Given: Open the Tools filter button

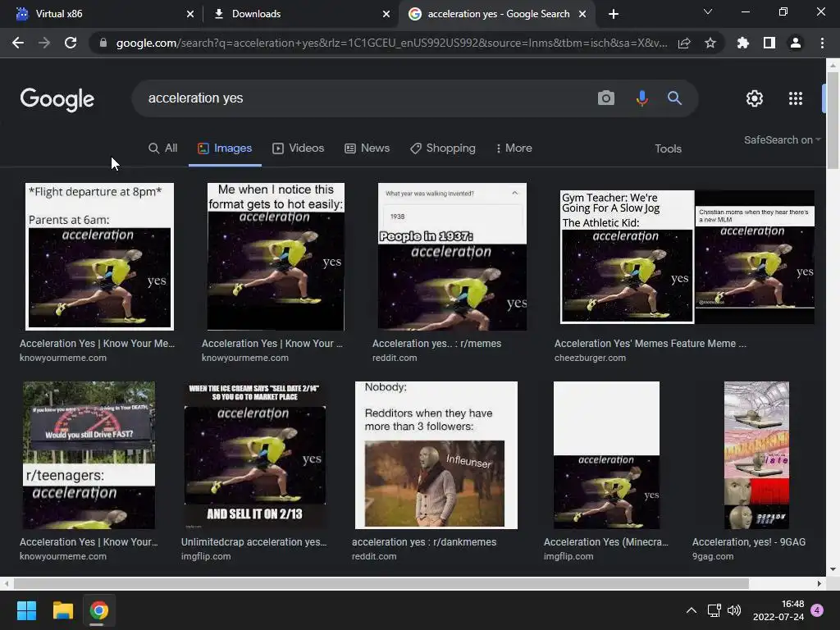Looking at the screenshot, I should [x=668, y=148].
